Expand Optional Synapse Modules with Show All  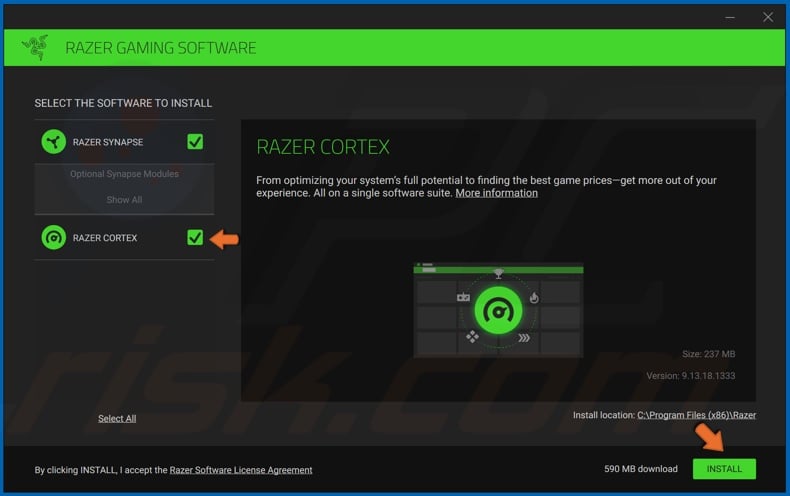pyautogui.click(x=124, y=200)
